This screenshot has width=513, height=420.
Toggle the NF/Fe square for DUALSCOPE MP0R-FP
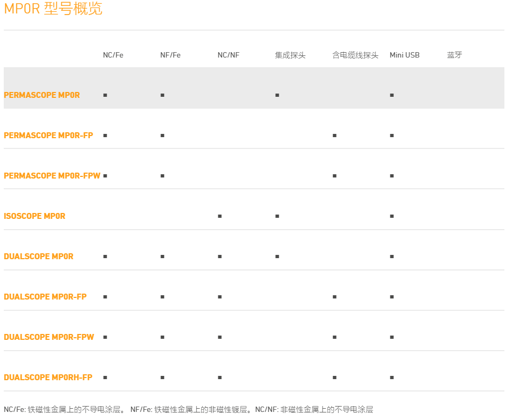162,297
